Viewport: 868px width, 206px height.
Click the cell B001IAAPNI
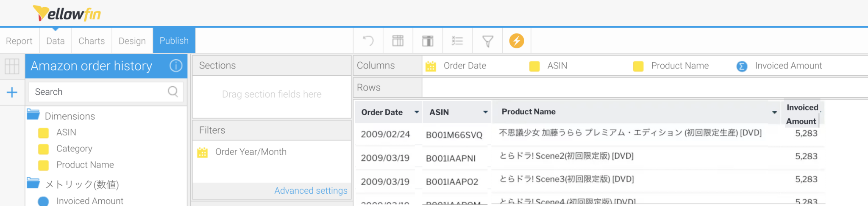pos(451,158)
